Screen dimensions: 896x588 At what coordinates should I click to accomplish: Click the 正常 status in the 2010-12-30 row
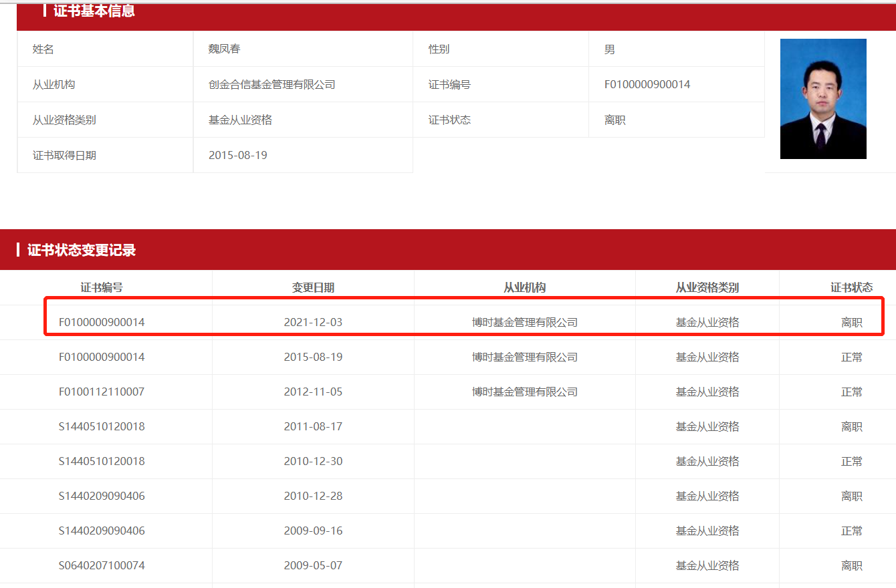[x=852, y=462]
